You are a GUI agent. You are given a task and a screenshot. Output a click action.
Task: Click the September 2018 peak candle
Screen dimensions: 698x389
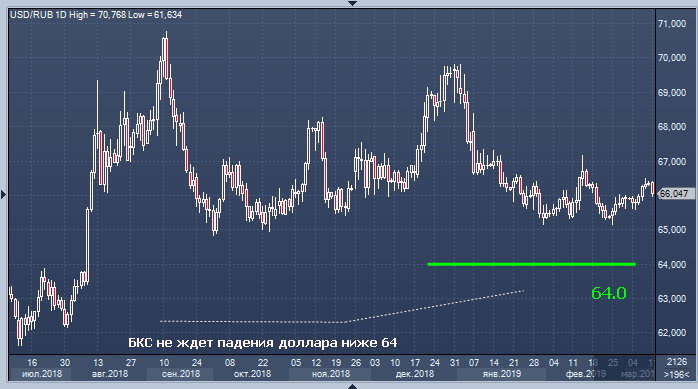click(166, 58)
